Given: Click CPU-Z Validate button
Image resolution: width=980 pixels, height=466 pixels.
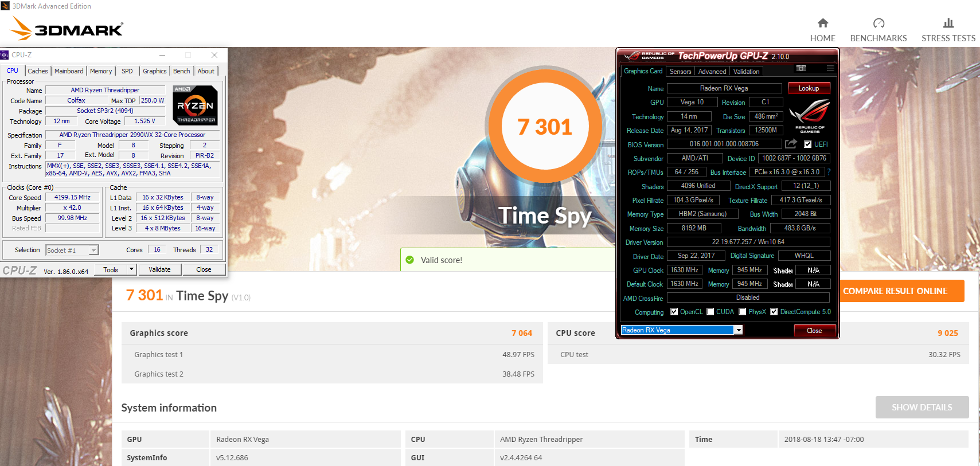Looking at the screenshot, I should [159, 269].
